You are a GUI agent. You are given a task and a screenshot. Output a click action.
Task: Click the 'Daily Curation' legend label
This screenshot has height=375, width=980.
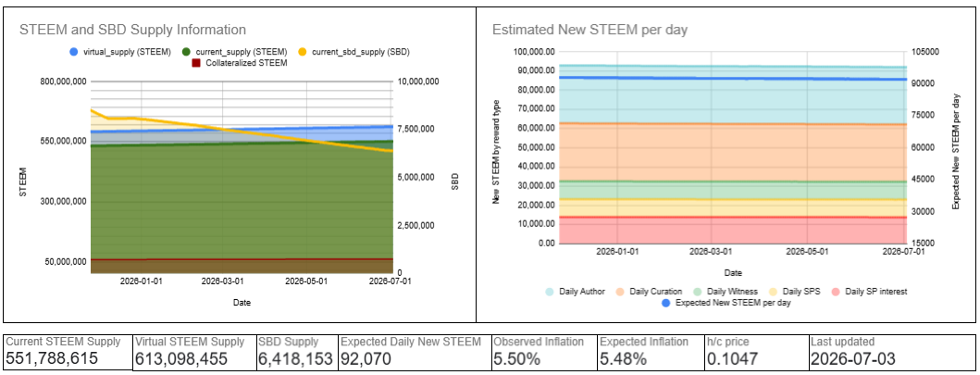[x=653, y=292]
